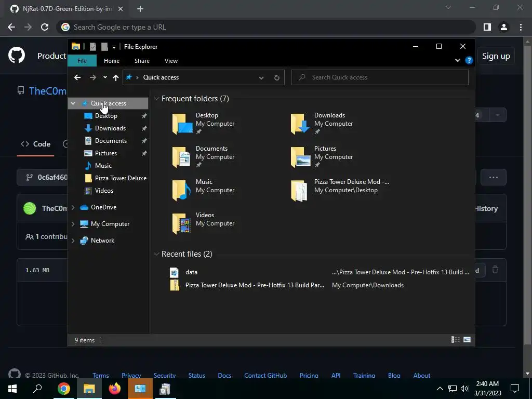Image resolution: width=532 pixels, height=399 pixels.
Task: Open the Chrome three-dot menu
Action: pos(521,27)
